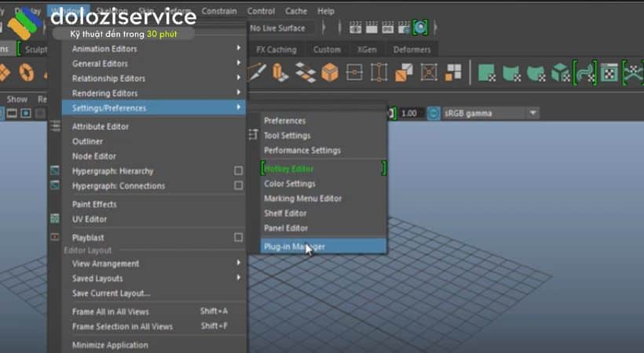Click the gamma value field showing 1.00

[x=408, y=113]
